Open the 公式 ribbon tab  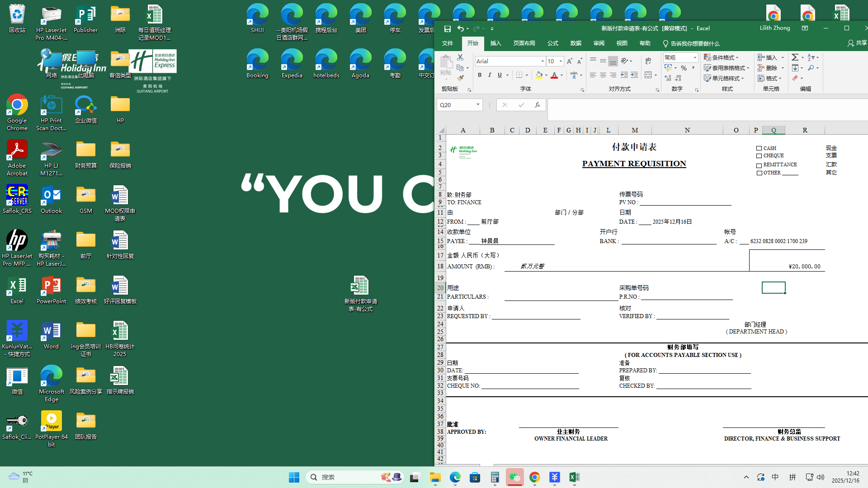pyautogui.click(x=552, y=43)
